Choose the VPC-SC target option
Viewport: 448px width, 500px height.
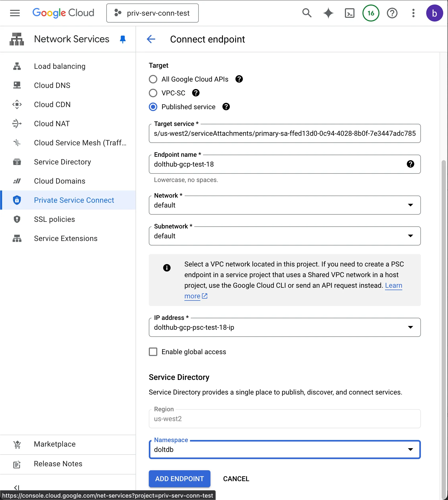pos(153,93)
